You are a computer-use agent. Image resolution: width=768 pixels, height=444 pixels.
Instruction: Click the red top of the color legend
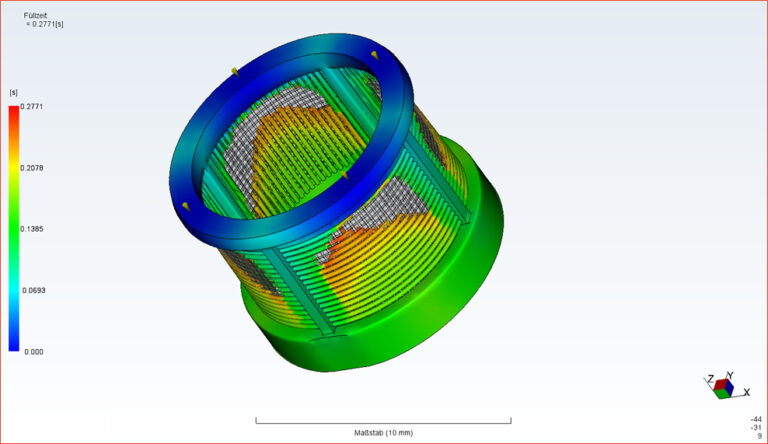pyautogui.click(x=14, y=112)
